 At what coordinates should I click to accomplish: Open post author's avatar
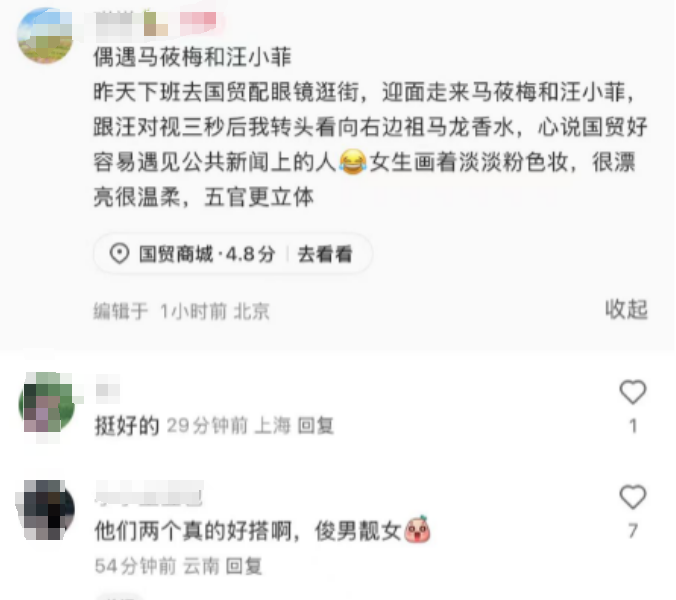tap(45, 35)
